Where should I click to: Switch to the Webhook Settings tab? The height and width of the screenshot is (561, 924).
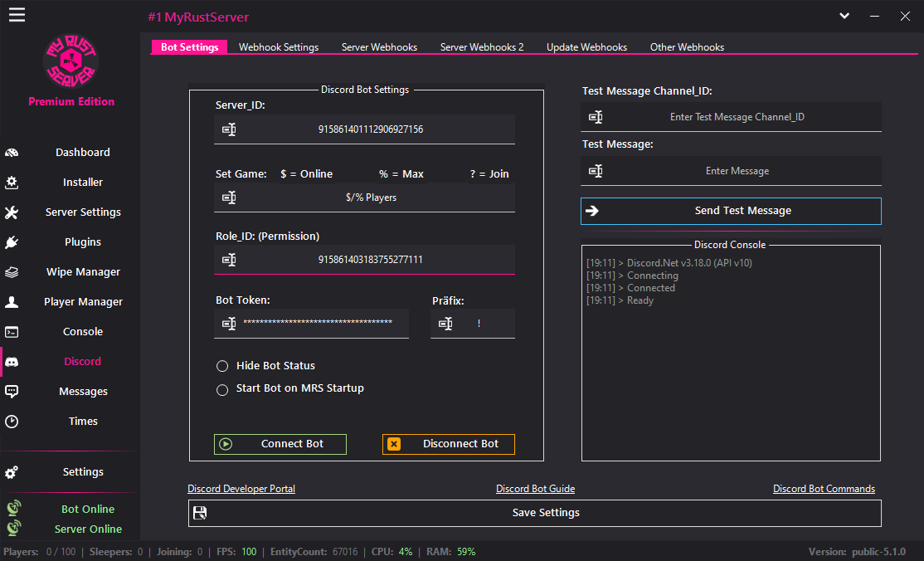click(x=279, y=47)
